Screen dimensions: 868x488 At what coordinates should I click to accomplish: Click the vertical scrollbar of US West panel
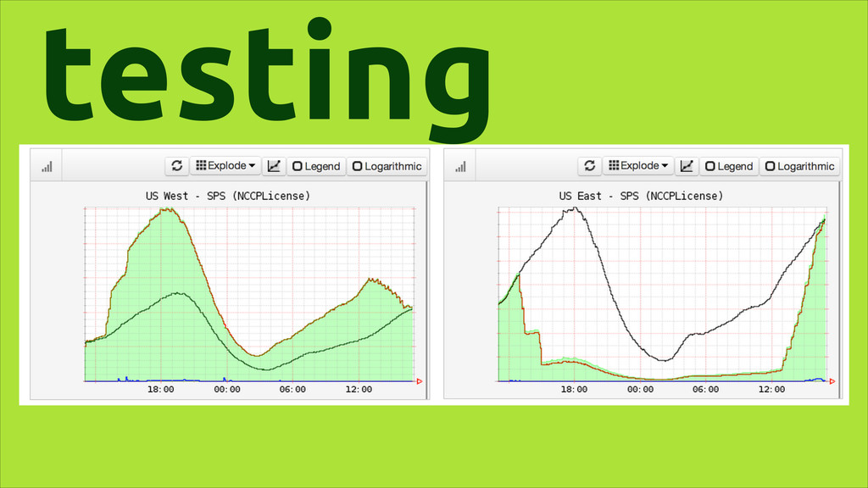coord(427,290)
